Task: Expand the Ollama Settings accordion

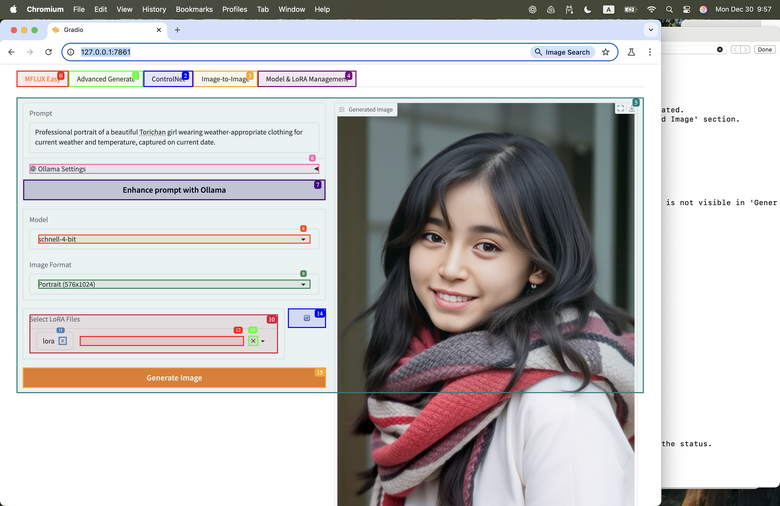Action: (x=174, y=169)
